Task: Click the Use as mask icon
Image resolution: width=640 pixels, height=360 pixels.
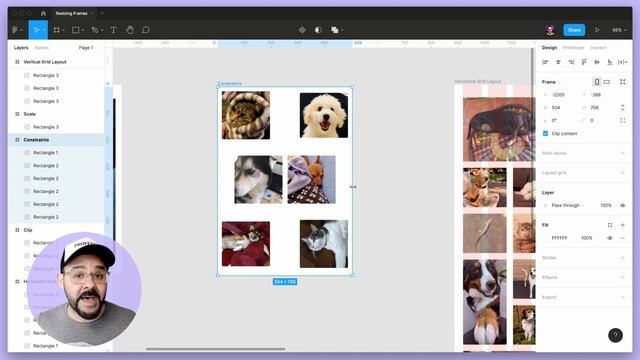Action: [318, 30]
